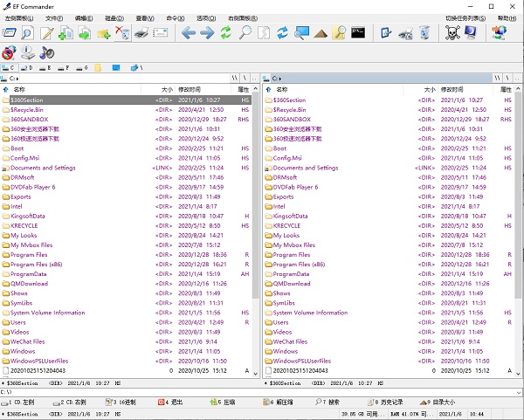The height and width of the screenshot is (420, 524).
Task: Click the blue forward arrow in toolbar
Action: coord(207,33)
